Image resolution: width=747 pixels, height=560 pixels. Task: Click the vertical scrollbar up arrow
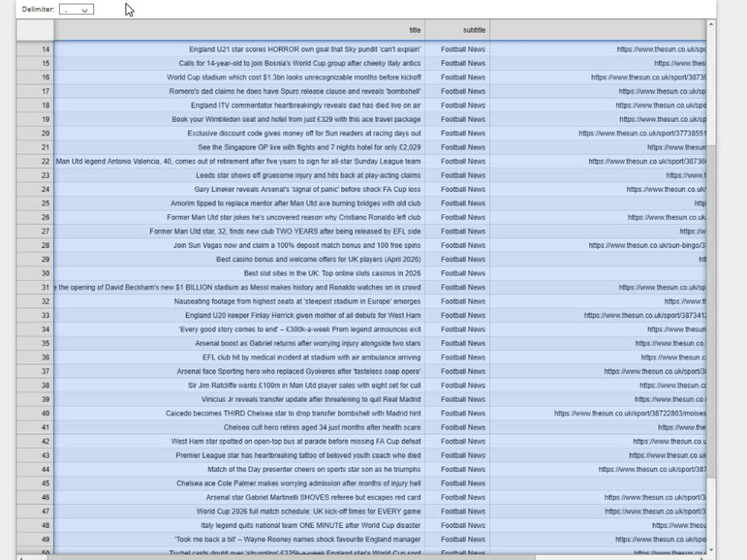click(711, 25)
